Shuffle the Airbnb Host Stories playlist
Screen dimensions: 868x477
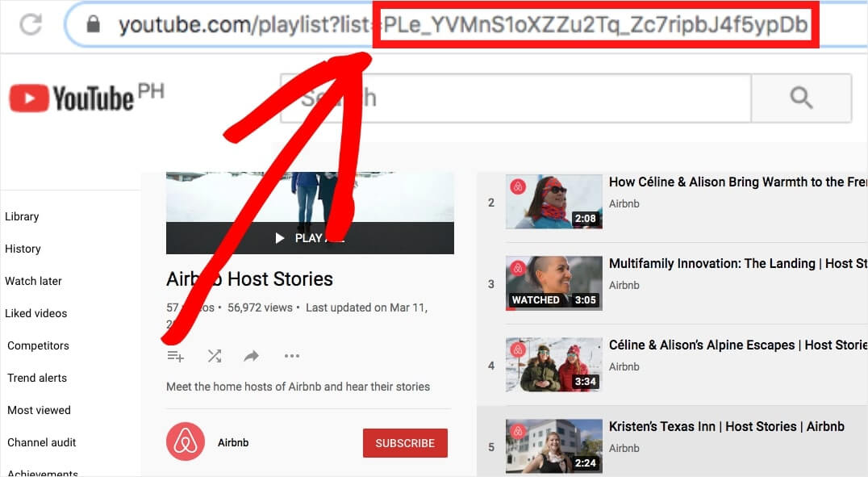pos(214,355)
